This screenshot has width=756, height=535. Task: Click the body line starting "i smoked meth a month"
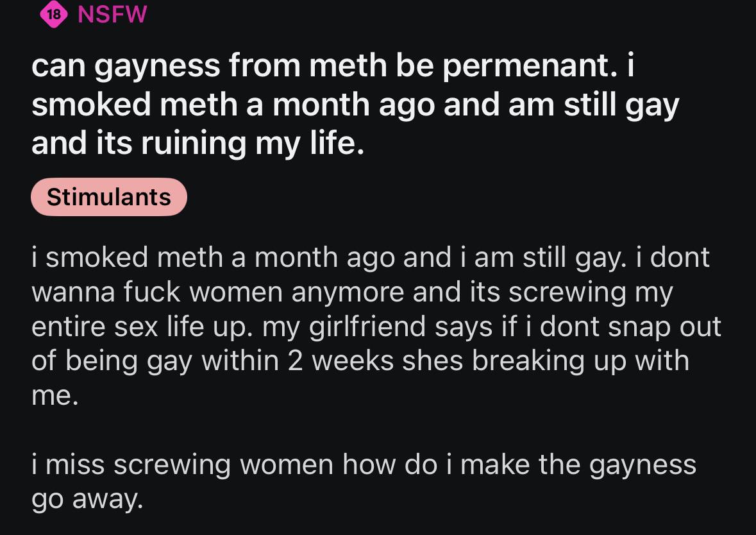pos(371,258)
